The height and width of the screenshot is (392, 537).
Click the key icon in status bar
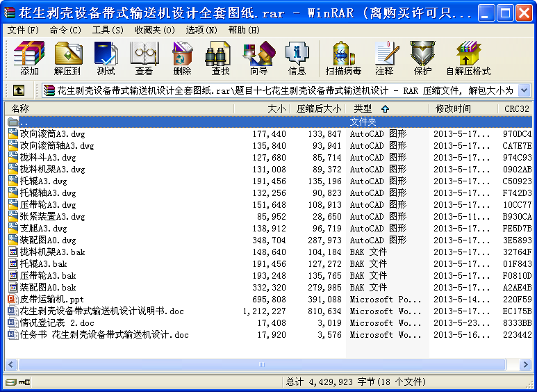[24, 382]
